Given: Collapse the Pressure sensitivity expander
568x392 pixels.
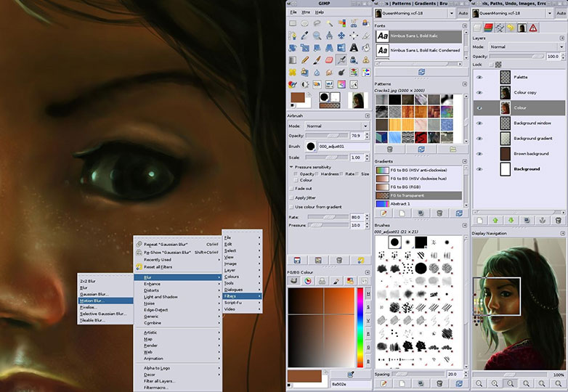Looking at the screenshot, I should (291, 167).
